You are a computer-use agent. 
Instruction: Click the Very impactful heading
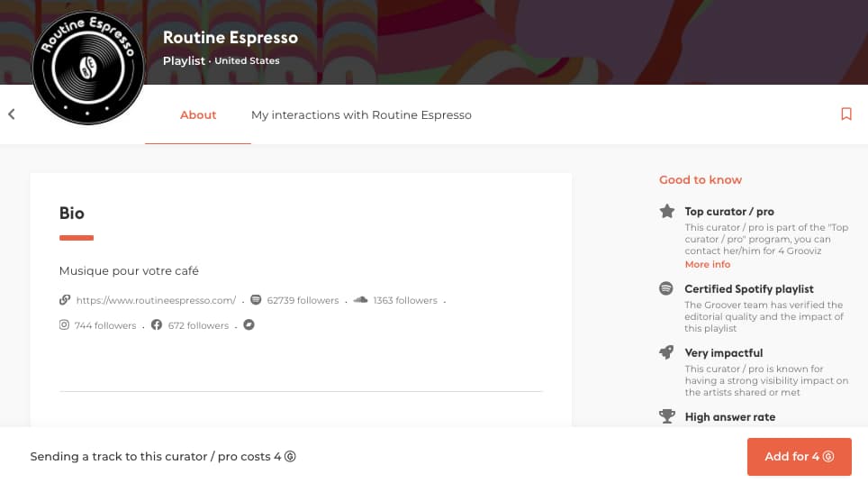tap(724, 353)
